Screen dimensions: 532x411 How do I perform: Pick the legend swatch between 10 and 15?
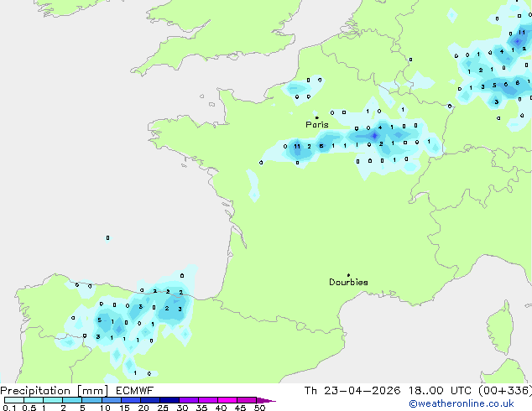(x=112, y=400)
